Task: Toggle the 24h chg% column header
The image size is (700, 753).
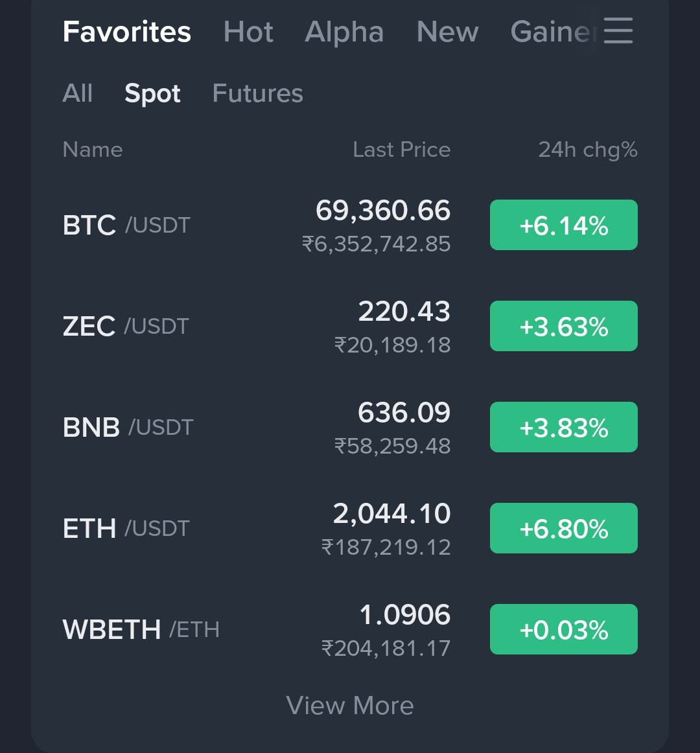Action: (587, 150)
